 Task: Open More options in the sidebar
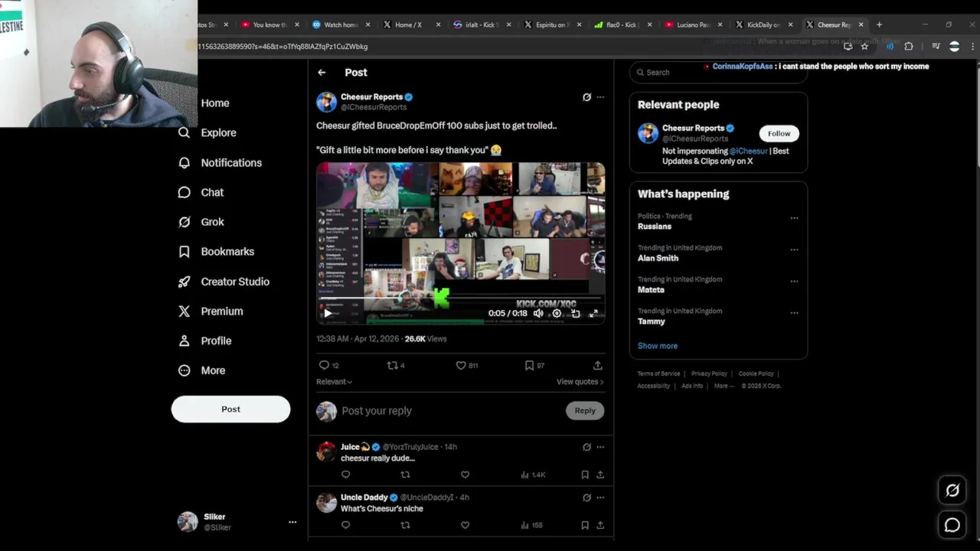point(202,370)
